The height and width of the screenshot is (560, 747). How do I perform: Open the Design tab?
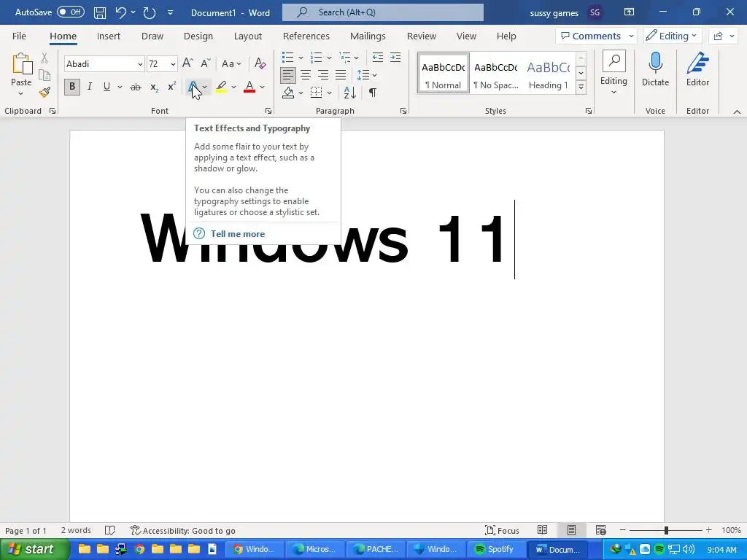[198, 36]
